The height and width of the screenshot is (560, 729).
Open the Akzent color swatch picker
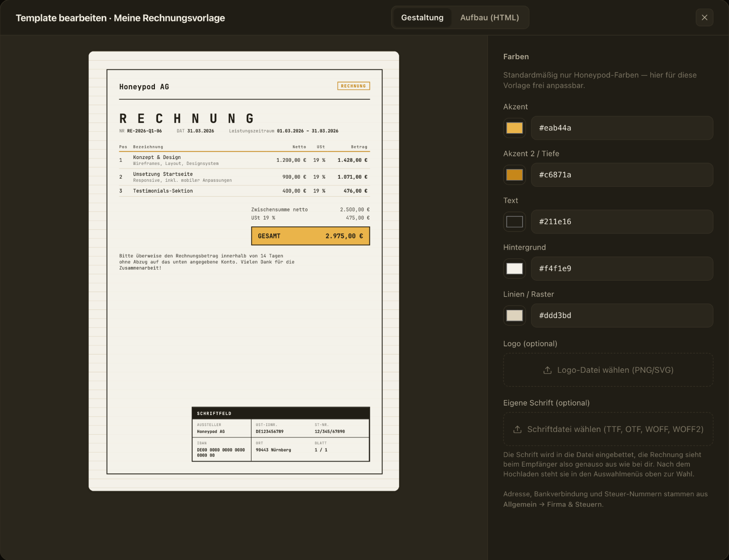coord(514,128)
